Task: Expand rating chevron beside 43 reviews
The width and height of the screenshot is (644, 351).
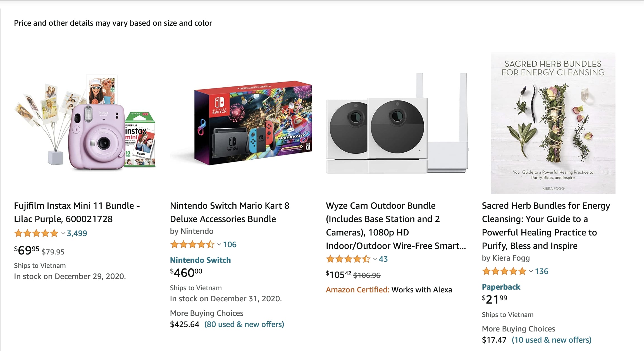Action: coord(375,259)
